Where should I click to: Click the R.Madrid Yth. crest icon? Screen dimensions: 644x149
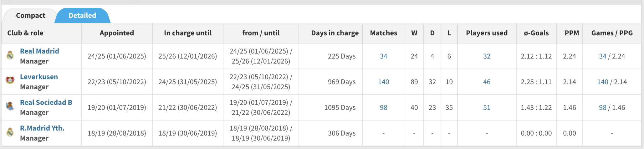pos(10,132)
